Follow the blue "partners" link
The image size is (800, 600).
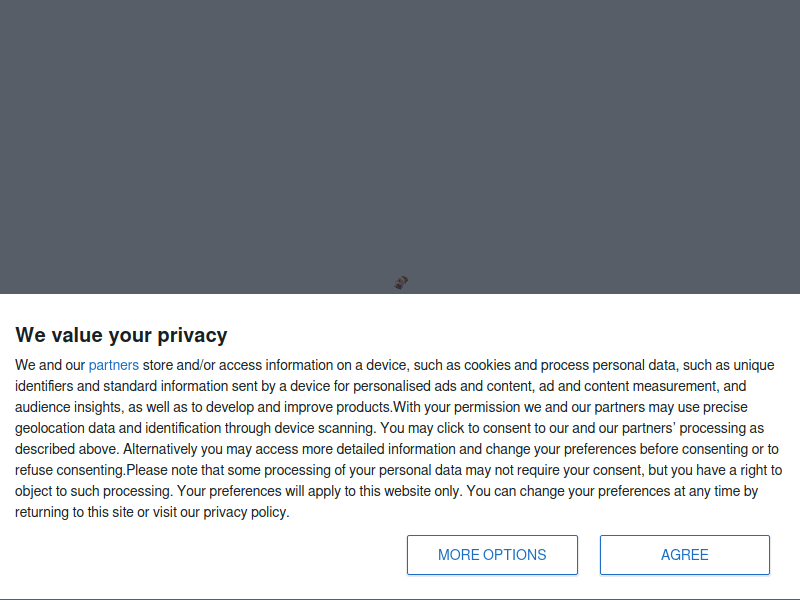pos(113,365)
